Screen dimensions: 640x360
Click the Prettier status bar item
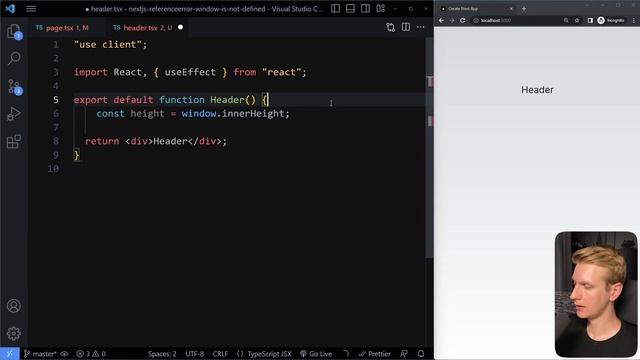tap(375, 354)
